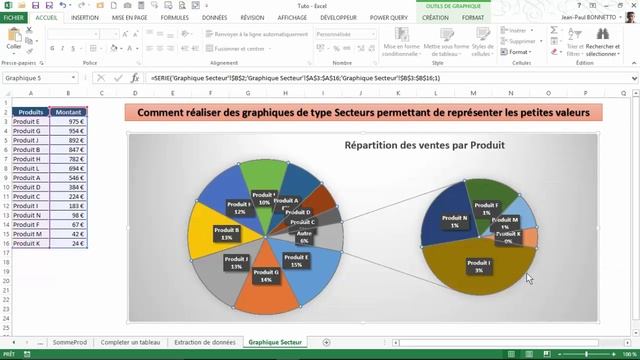Open print preview icon
Viewport: 640px width, 360px height.
[182, 6]
